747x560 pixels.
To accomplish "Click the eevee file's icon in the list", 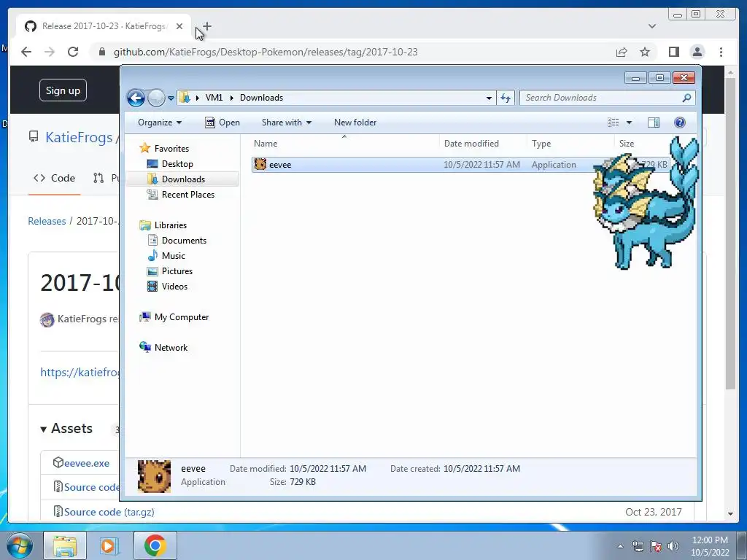I will (x=260, y=164).
